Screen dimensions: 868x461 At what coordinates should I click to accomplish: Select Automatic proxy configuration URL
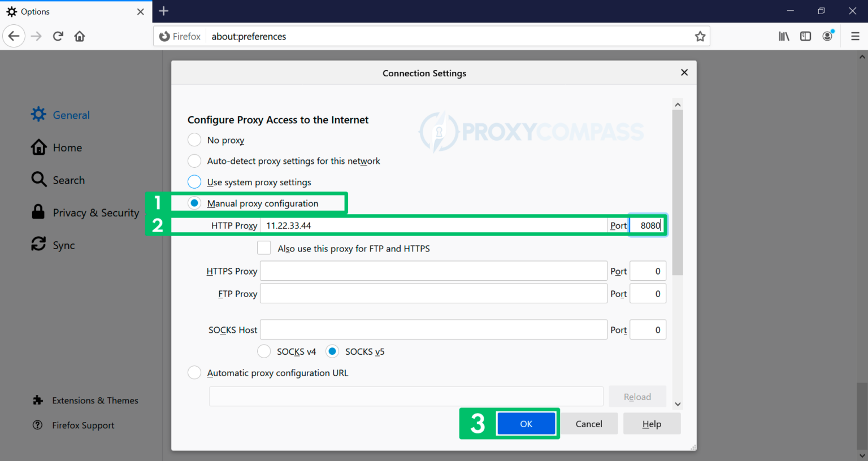tap(194, 372)
